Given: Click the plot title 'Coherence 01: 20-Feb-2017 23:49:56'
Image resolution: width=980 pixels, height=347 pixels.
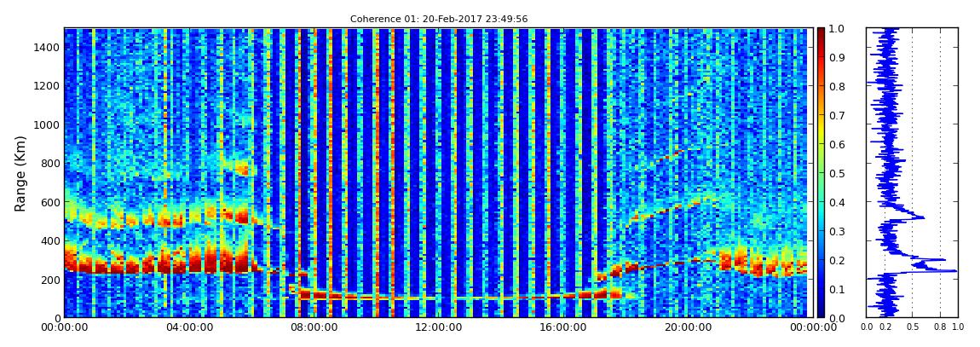Looking at the screenshot, I should click(x=439, y=19).
